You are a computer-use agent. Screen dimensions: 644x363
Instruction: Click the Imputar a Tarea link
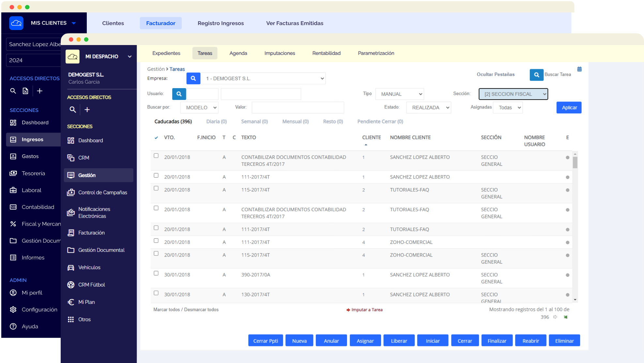coord(365,310)
